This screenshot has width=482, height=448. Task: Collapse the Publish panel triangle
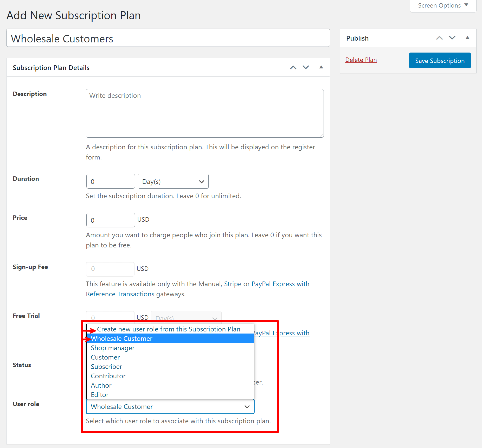467,38
